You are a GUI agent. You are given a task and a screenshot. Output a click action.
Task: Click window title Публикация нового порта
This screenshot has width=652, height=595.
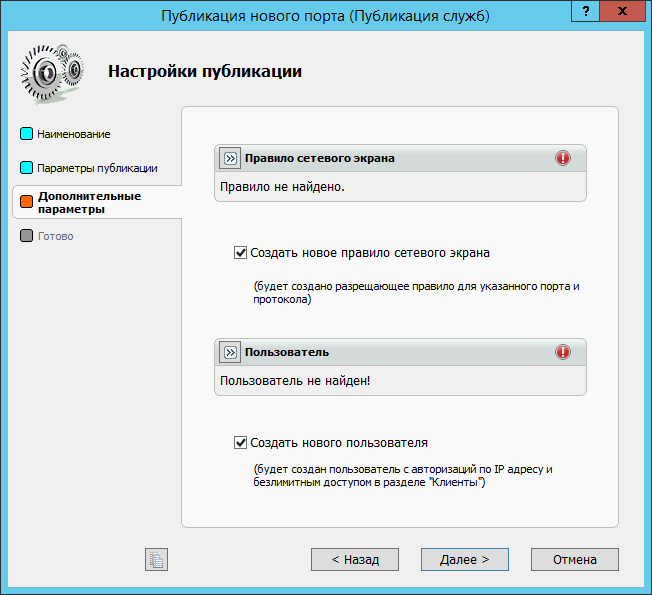pyautogui.click(x=325, y=16)
